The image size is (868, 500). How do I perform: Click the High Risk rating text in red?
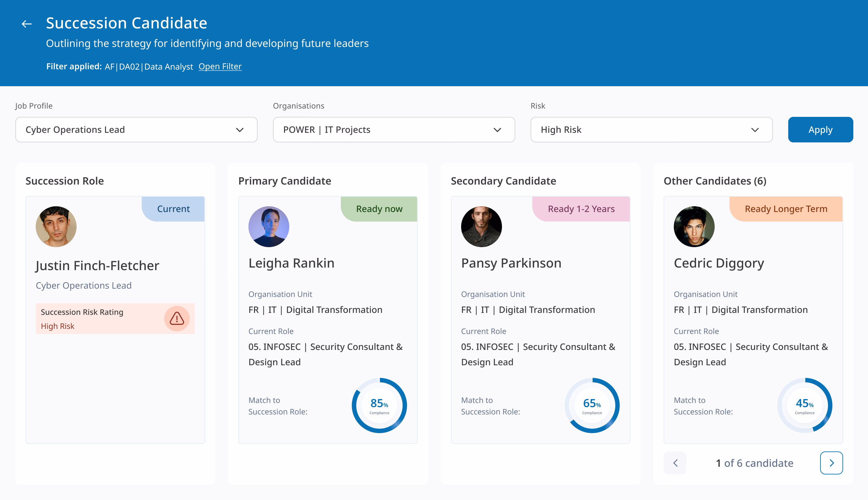coord(57,326)
